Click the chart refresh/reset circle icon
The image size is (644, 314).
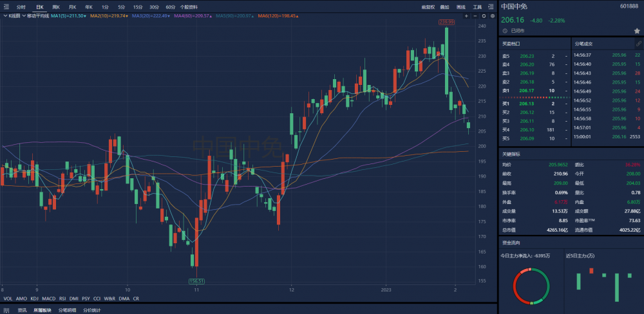[483, 15]
